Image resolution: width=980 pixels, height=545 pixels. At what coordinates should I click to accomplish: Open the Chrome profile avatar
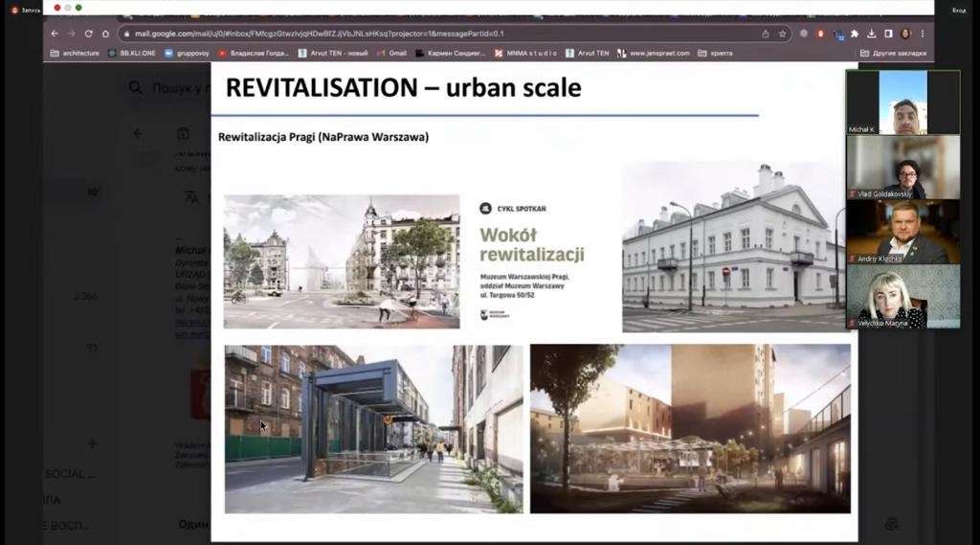(905, 34)
